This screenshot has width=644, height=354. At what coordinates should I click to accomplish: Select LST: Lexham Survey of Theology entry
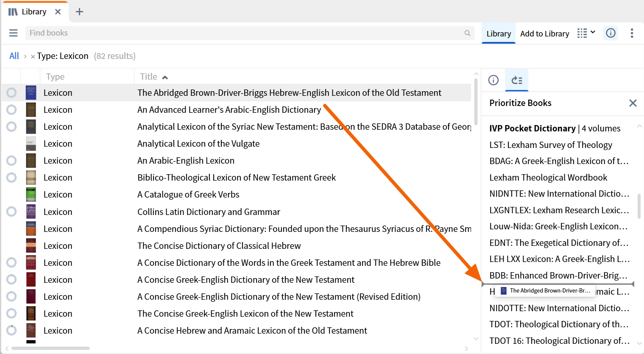(551, 145)
